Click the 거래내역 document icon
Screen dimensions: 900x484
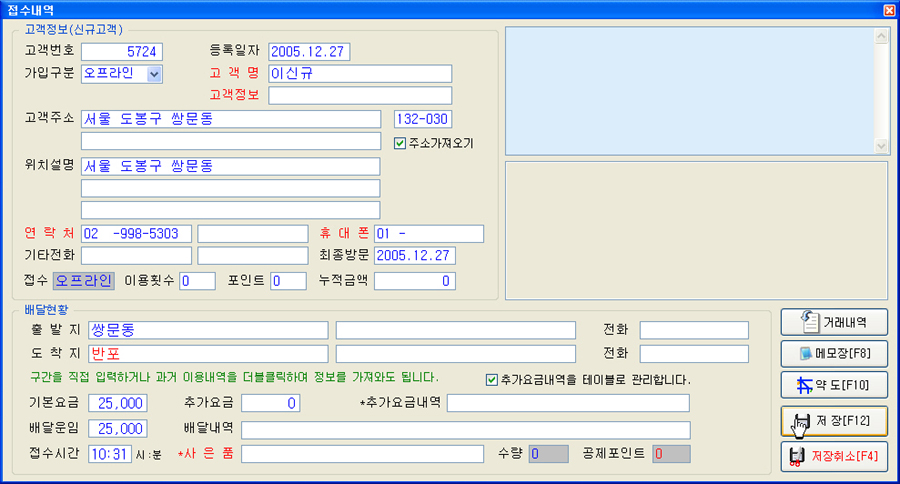[x=810, y=322]
